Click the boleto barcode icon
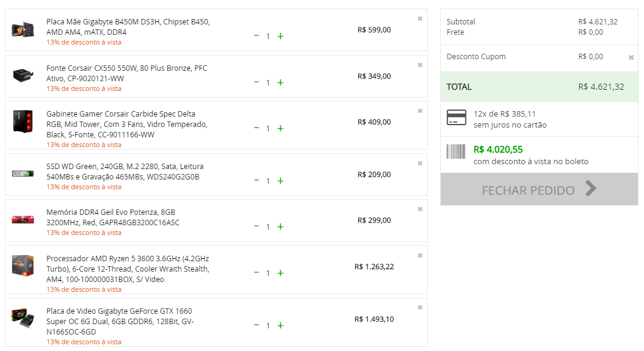Viewport: 644px width, 351px height. click(456, 151)
